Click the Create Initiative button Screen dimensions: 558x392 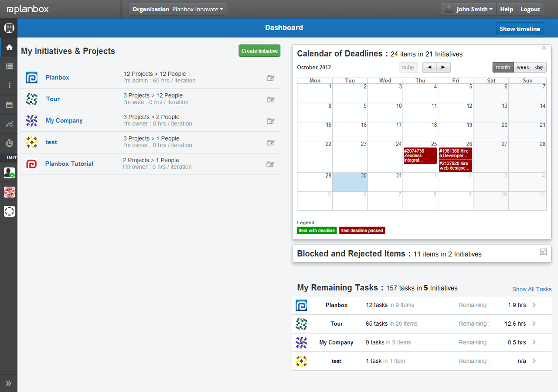click(259, 51)
